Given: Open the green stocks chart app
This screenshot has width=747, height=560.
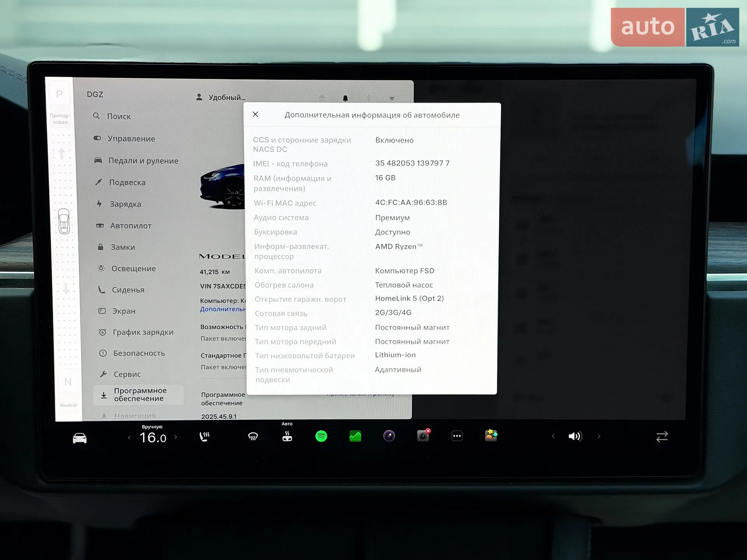Looking at the screenshot, I should 355,436.
